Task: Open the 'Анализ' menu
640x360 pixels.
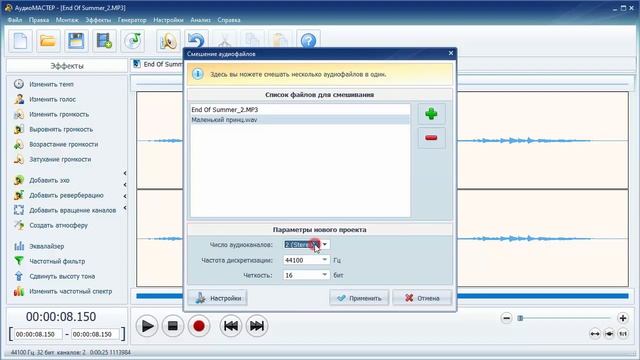Action: pyautogui.click(x=200, y=20)
